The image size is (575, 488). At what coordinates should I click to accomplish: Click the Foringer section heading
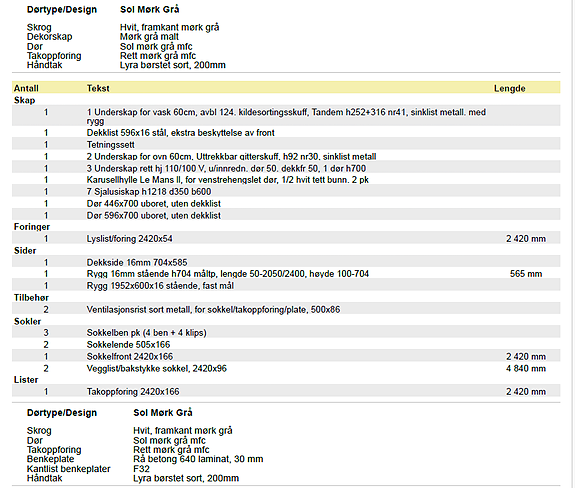[x=32, y=227]
